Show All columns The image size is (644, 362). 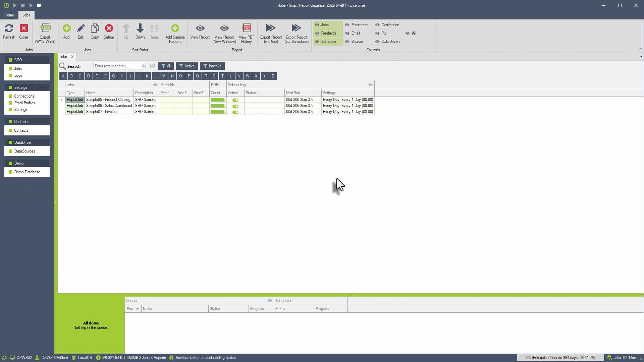click(x=411, y=33)
